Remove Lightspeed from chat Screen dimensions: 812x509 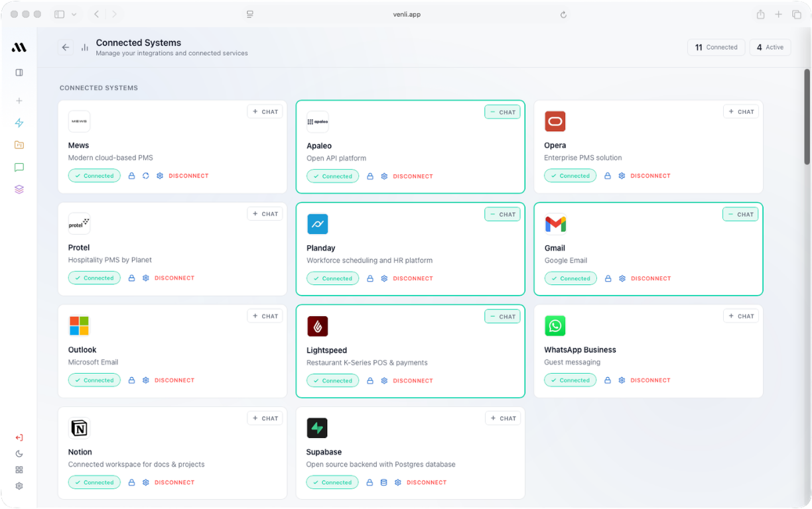pos(502,316)
